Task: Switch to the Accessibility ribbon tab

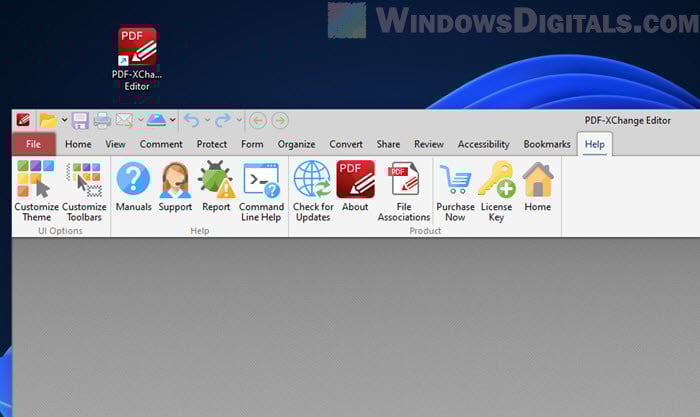Action: pos(483,144)
